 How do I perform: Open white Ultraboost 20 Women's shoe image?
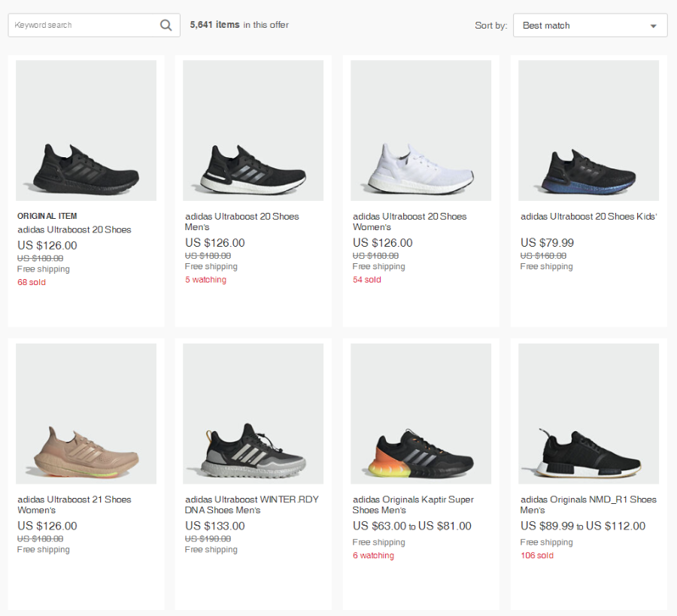click(x=421, y=130)
